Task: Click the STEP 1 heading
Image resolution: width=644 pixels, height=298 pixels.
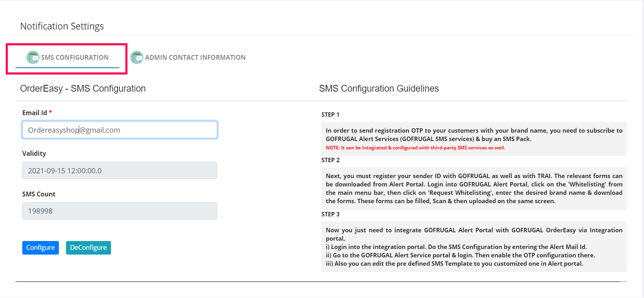Action: coord(330,115)
